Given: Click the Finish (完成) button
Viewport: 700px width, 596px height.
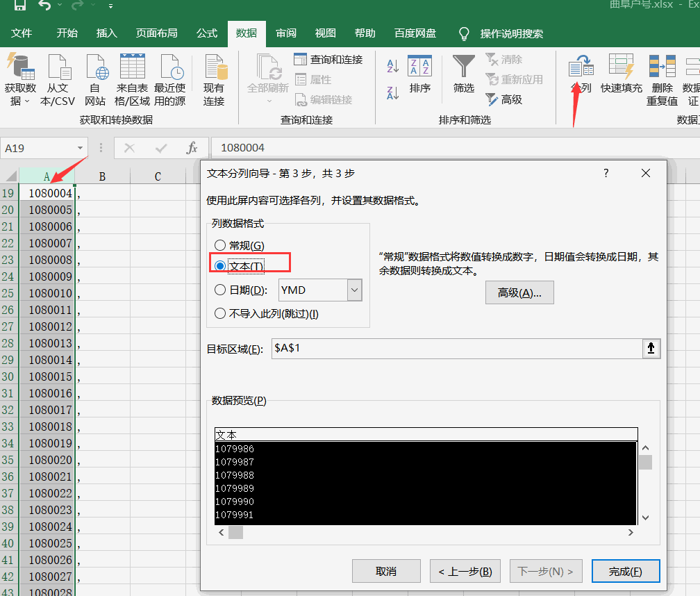Looking at the screenshot, I should click(625, 571).
